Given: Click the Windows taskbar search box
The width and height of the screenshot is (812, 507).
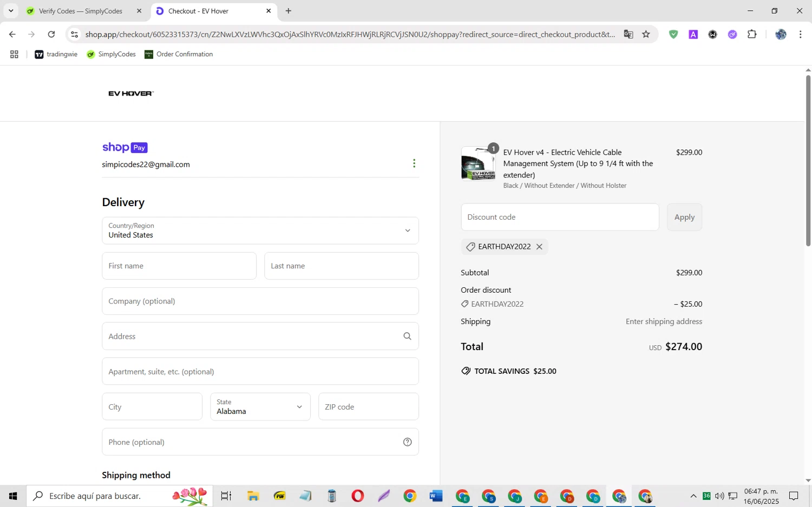Looking at the screenshot, I should [120, 496].
